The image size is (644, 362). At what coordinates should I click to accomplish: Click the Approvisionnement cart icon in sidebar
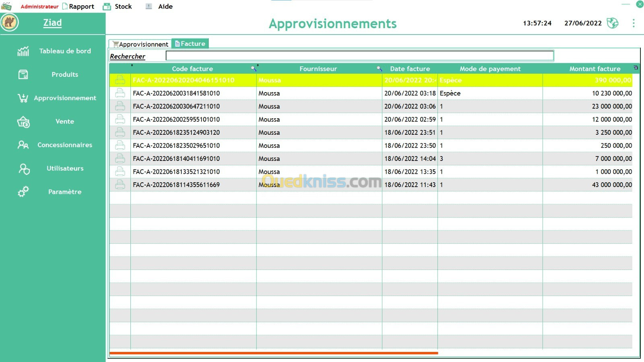(23, 98)
